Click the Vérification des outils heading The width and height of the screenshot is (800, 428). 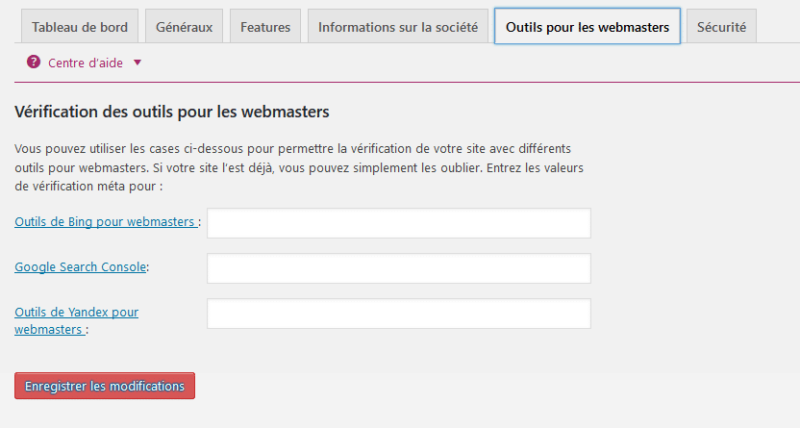[x=172, y=111]
